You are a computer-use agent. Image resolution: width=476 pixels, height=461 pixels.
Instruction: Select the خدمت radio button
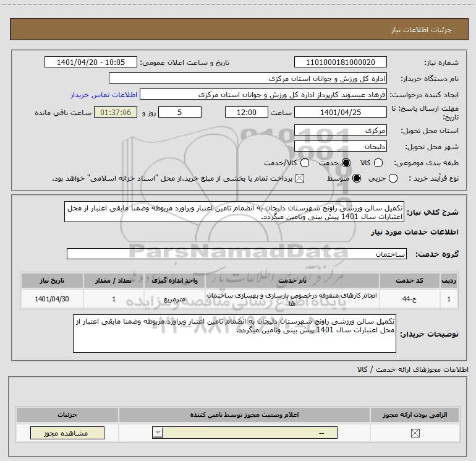(x=346, y=163)
